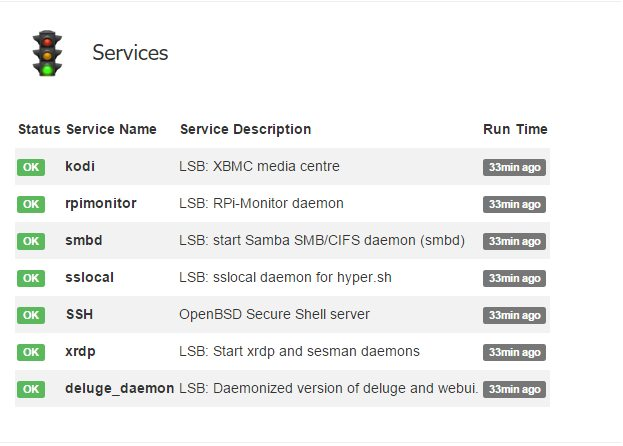
Task: Click the OK status badge for xrdp
Action: [31, 352]
